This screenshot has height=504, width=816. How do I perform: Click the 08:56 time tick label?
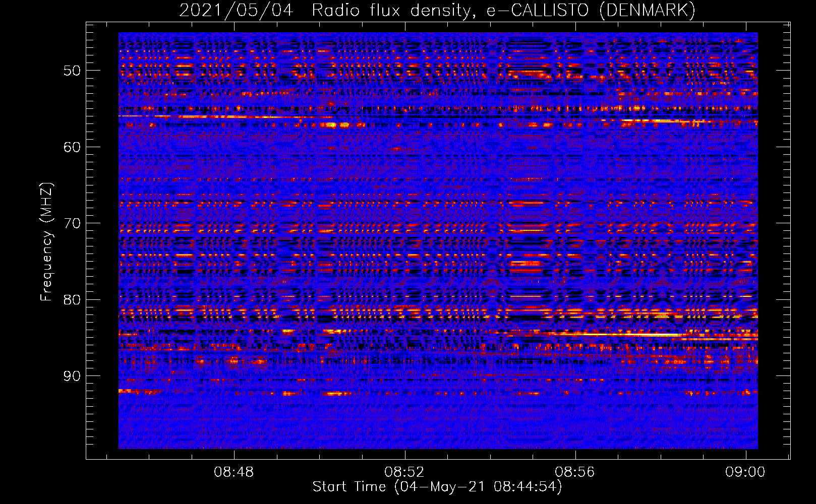point(575,472)
